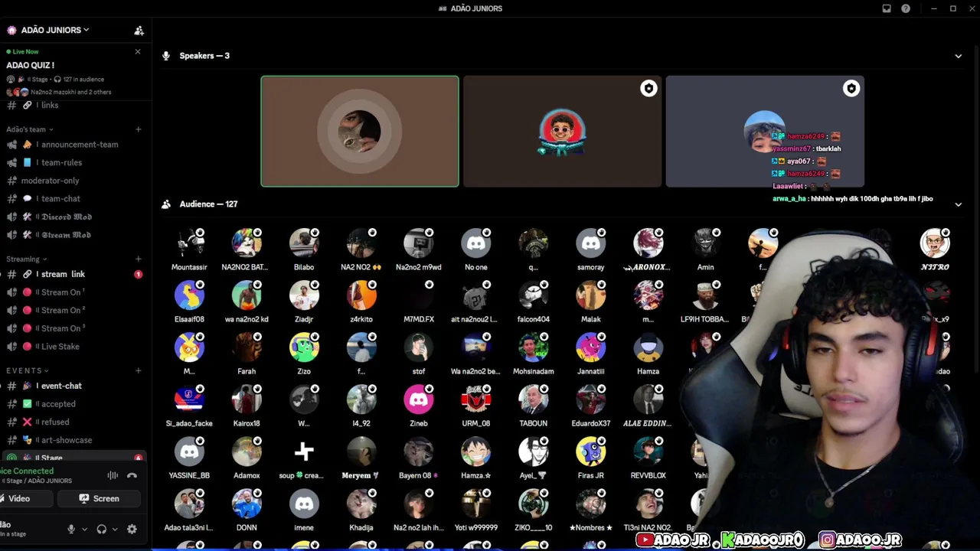980x551 pixels.
Task: Select audience member No one's avatar
Action: [476, 243]
